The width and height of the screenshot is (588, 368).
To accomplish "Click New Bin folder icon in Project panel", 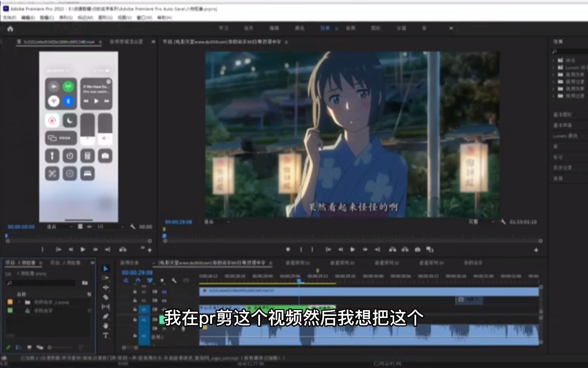I will tap(85, 283).
